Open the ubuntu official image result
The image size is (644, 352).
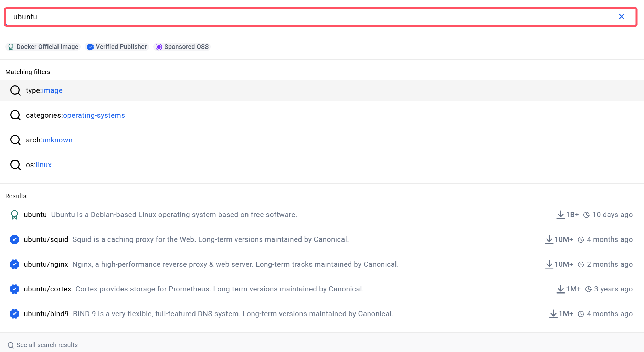pos(35,215)
